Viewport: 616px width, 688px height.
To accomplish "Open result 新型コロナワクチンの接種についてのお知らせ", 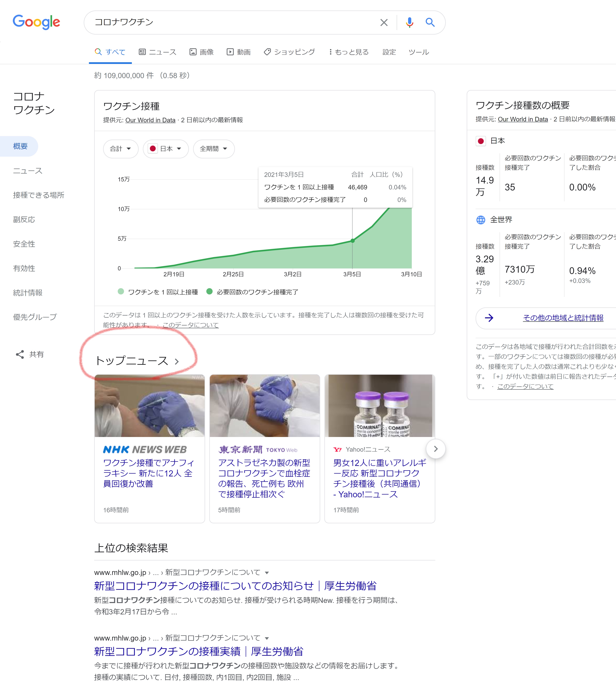I will 235,586.
